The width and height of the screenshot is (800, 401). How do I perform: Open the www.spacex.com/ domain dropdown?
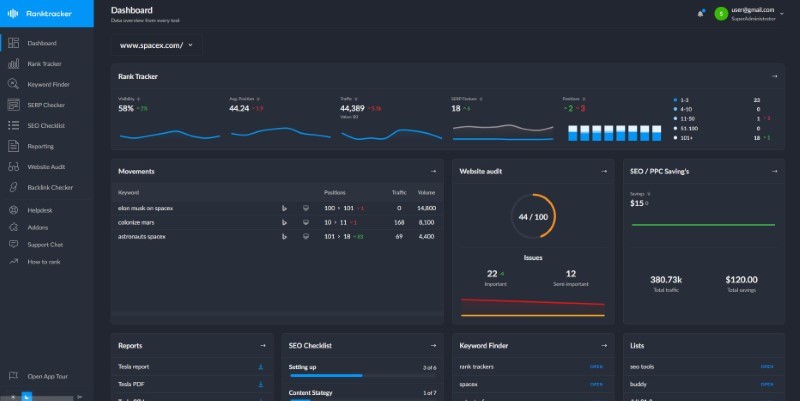tap(156, 45)
